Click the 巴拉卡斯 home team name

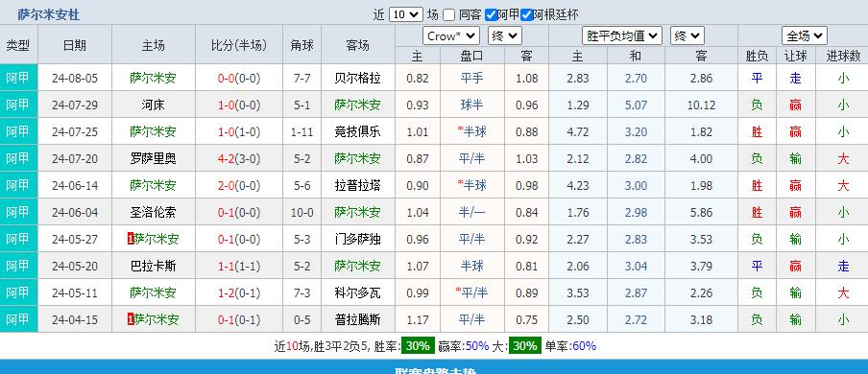click(154, 267)
